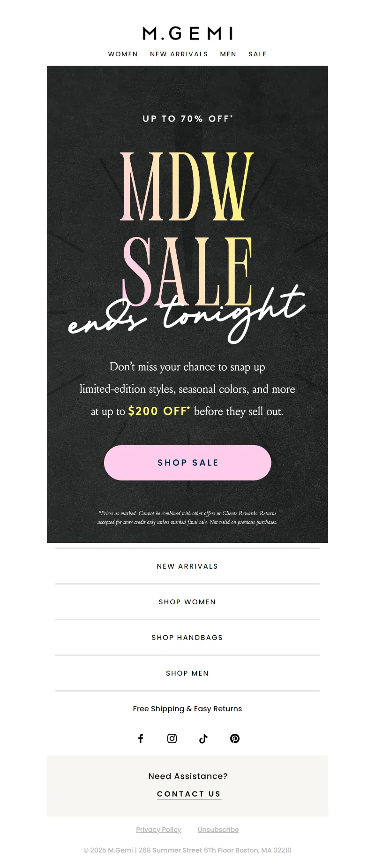
Task: Click the $200 OFF highlighted text
Action: coord(158,411)
